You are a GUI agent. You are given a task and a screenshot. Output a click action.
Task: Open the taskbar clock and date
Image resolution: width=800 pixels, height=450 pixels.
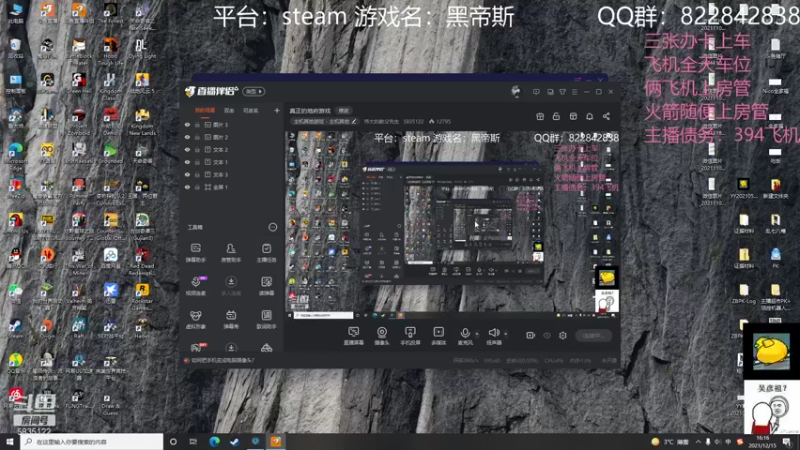pyautogui.click(x=763, y=442)
